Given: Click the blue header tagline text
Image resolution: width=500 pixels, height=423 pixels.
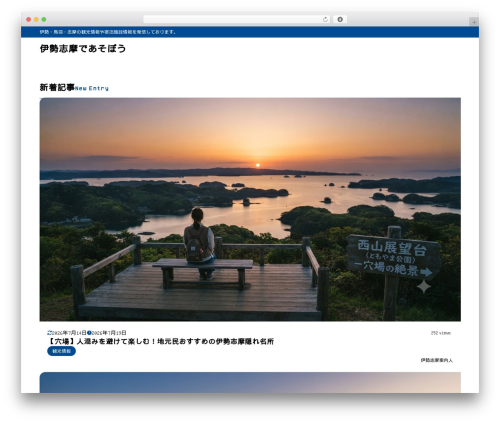Looking at the screenshot, I should pos(108,32).
